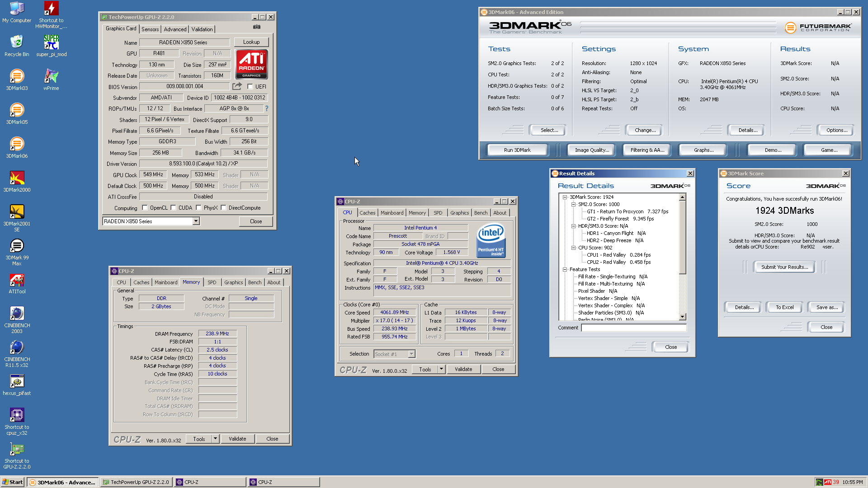Switch to the Validation tab in GPU-Z
The image size is (868, 488).
point(202,29)
